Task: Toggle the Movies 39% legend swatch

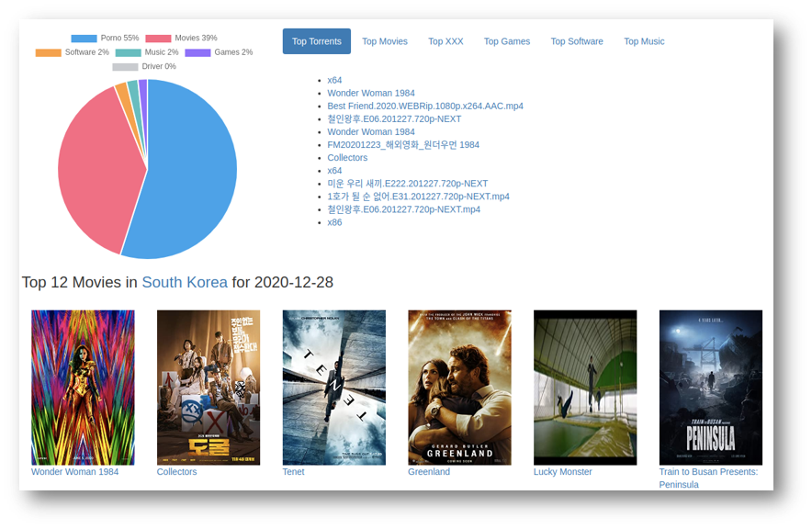Action: 158,39
